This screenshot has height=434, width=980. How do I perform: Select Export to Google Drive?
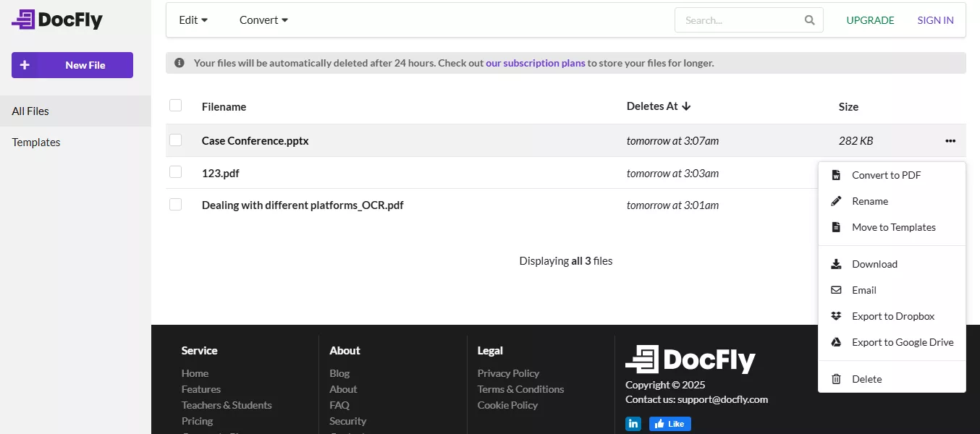[902, 342]
